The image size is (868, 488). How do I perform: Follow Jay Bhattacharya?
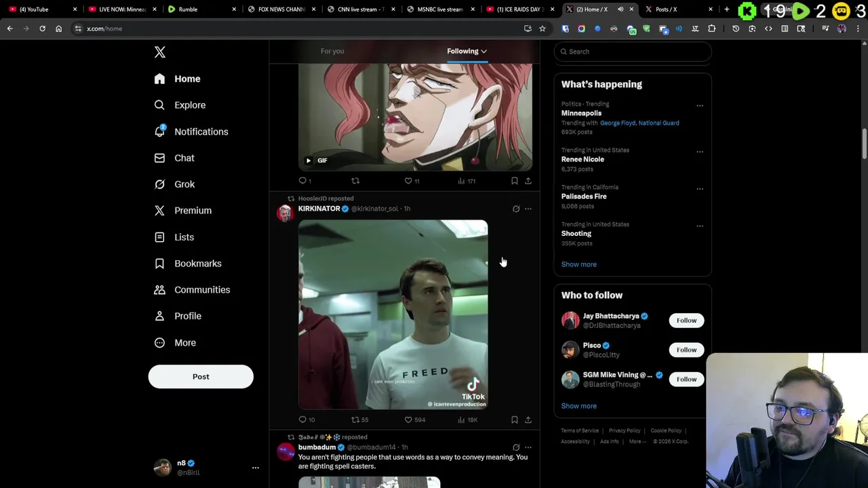686,321
